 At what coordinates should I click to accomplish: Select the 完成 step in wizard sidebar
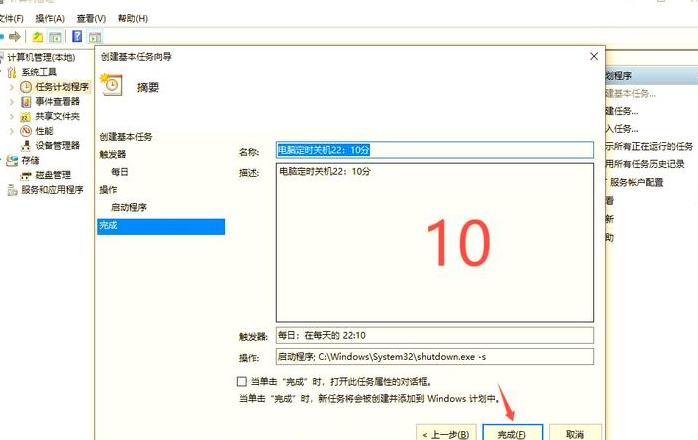tap(161, 226)
